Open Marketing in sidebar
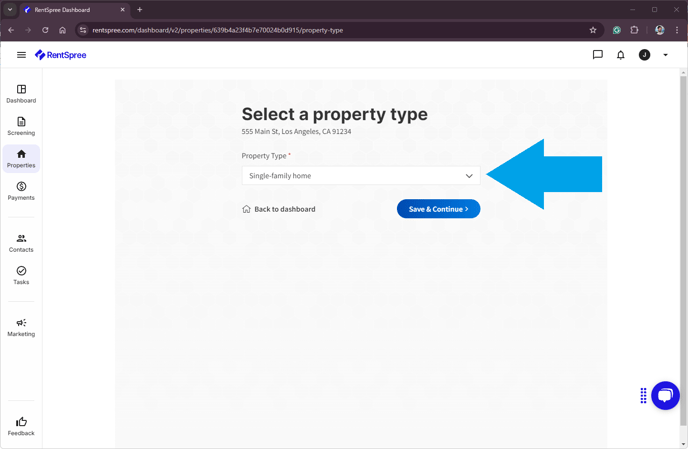 [21, 327]
